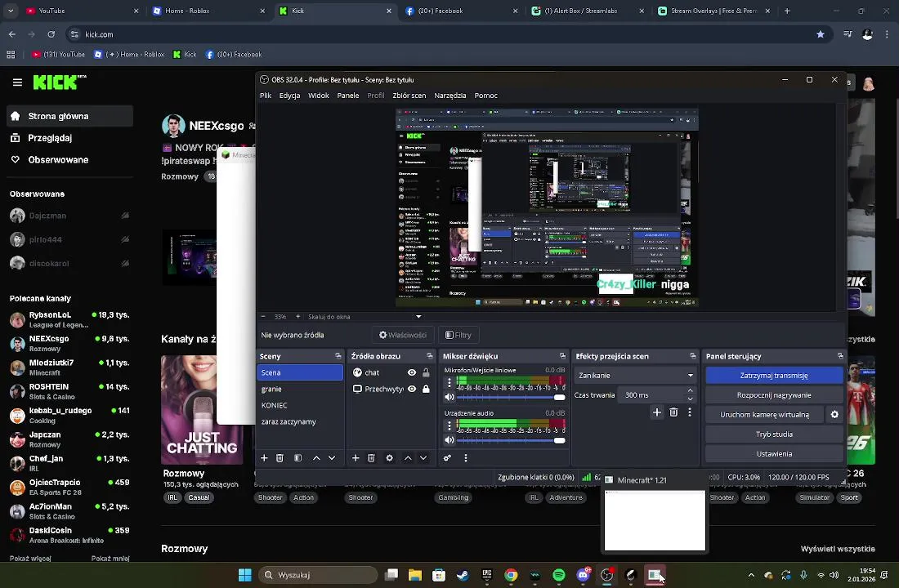Image resolution: width=899 pixels, height=588 pixels.
Task: Open Widok menu in OBS
Action: (x=318, y=96)
